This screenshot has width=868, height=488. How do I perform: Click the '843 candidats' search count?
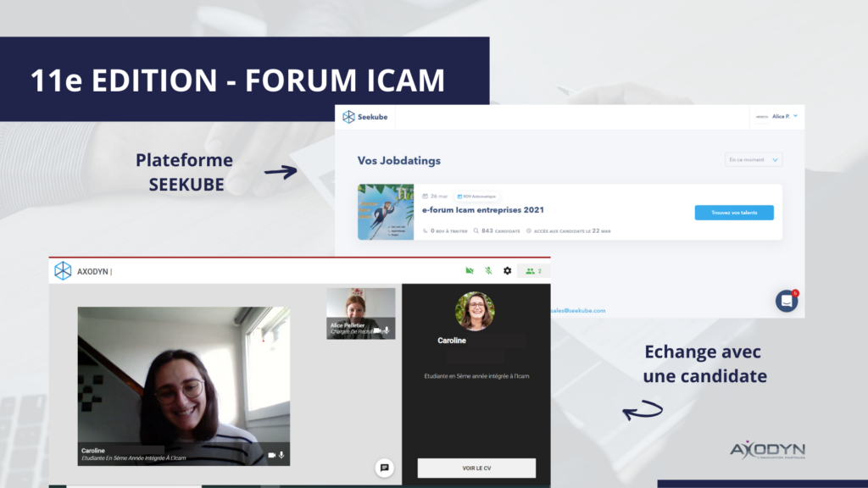497,230
